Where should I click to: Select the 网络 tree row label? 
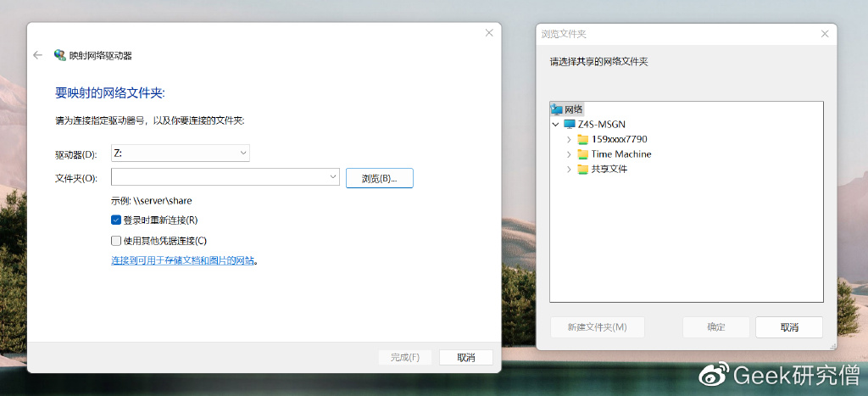coord(574,109)
